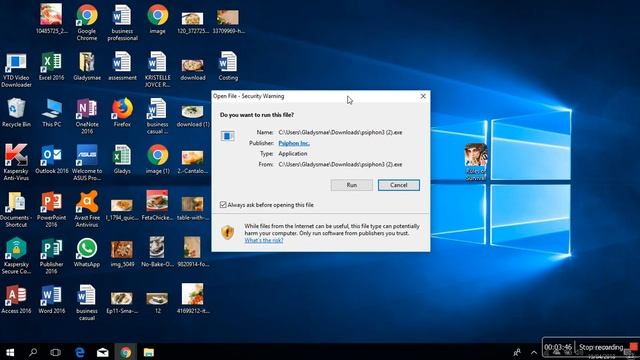Open the Psiphon Inc. publisher link
The height and width of the screenshot is (360, 640).
(294, 143)
